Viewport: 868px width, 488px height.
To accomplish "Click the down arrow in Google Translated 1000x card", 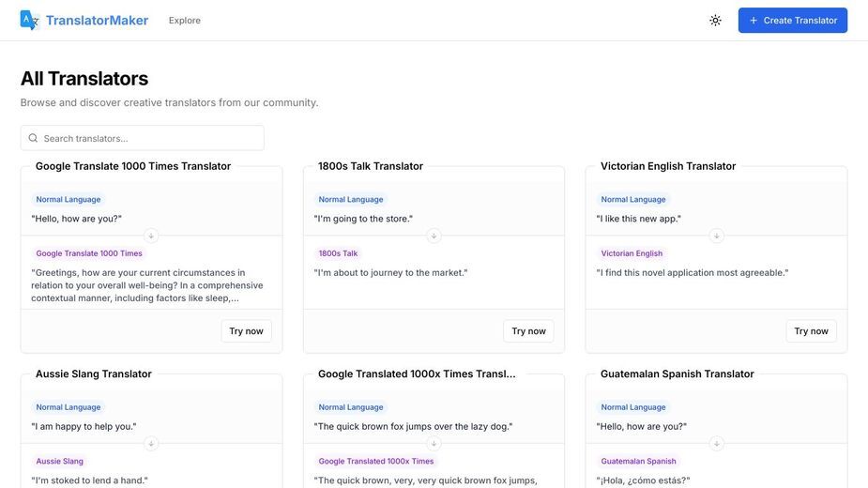I will pos(434,444).
